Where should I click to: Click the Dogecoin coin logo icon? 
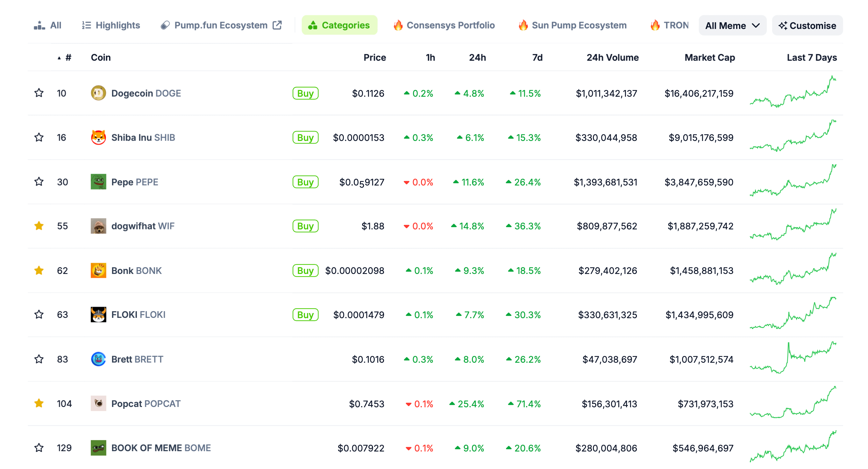98,93
